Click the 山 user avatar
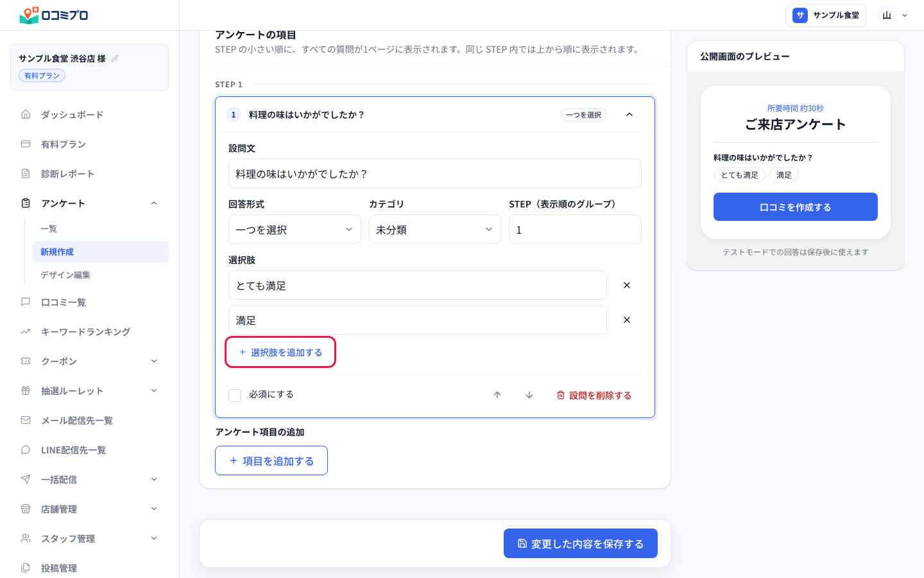The height and width of the screenshot is (578, 924). click(x=887, y=15)
